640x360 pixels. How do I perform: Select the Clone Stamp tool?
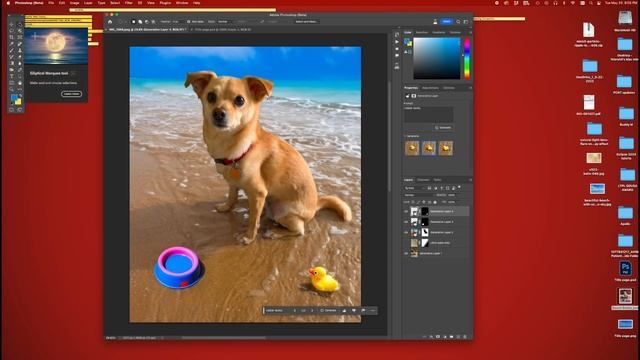tap(20, 51)
